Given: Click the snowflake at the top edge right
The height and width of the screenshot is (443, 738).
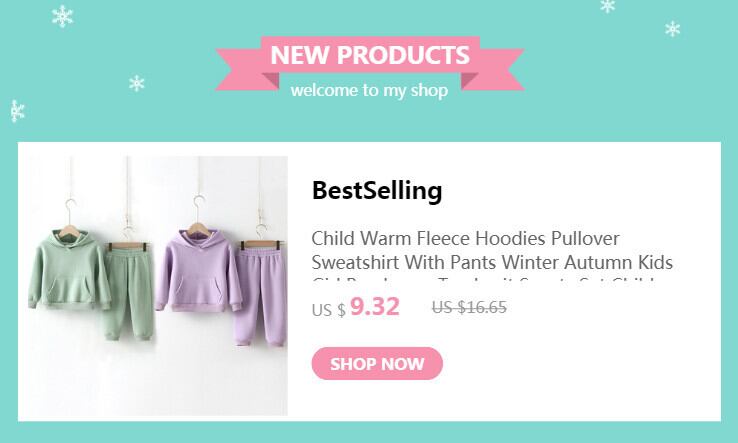Looking at the screenshot, I should point(608,6).
